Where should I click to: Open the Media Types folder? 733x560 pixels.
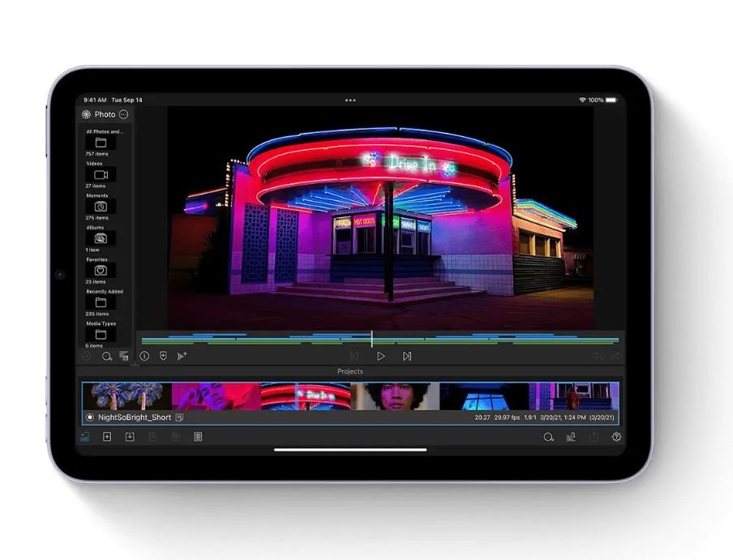point(101,334)
